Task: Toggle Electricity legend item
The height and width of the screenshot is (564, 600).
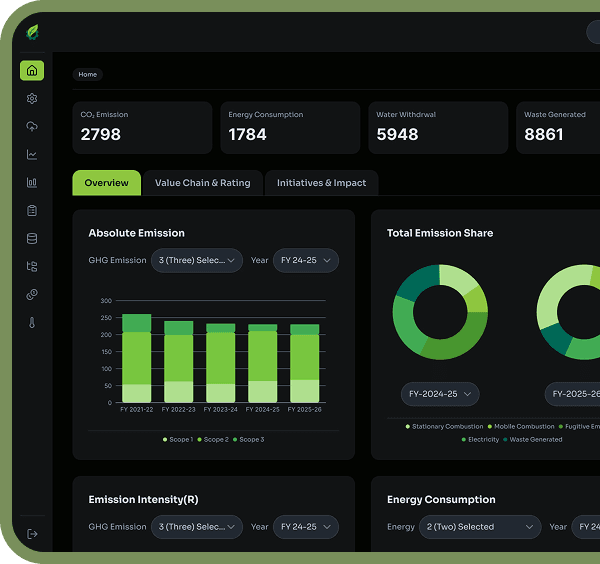Action: tap(480, 439)
